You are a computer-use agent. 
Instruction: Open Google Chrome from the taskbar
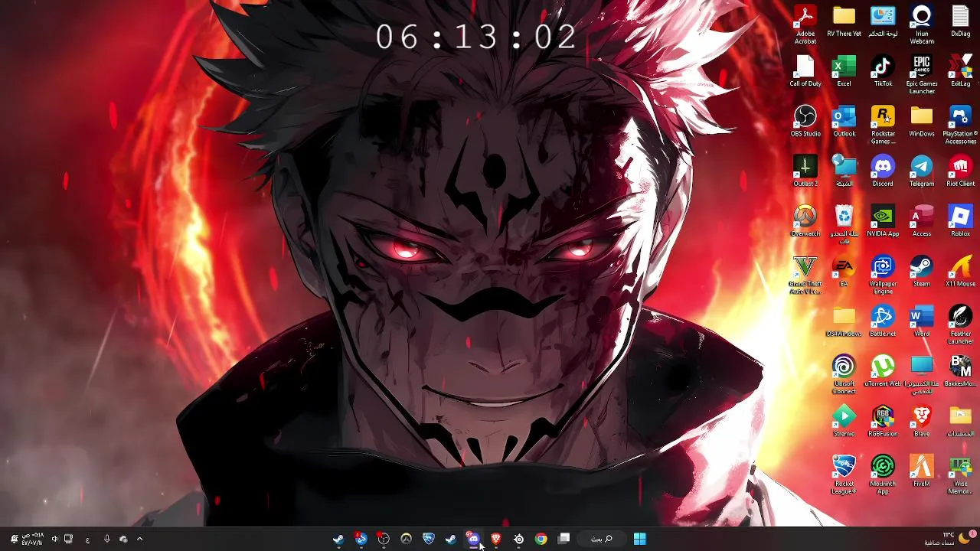(x=541, y=539)
